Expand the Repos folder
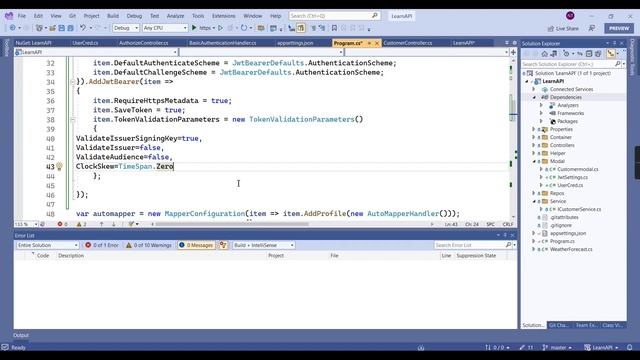Viewport: 640px width, 360px height. [534, 193]
